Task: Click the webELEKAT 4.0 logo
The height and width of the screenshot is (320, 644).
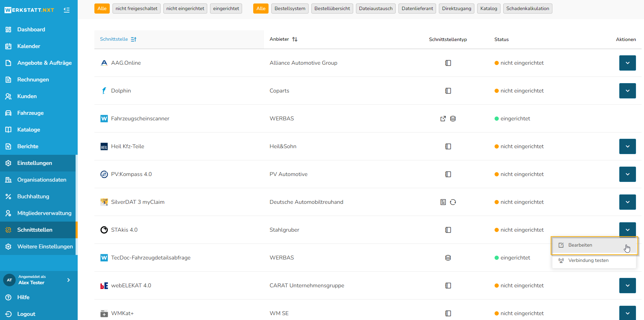Action: click(x=104, y=286)
